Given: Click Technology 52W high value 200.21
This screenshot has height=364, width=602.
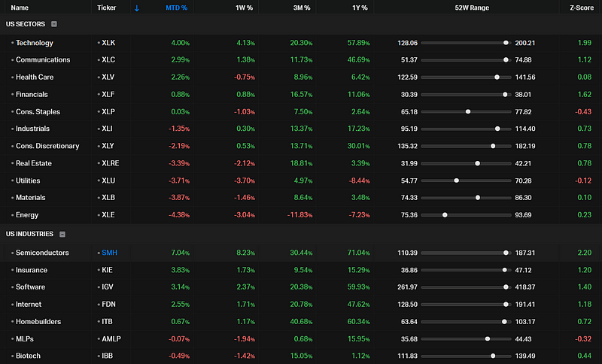Looking at the screenshot, I should (x=524, y=43).
